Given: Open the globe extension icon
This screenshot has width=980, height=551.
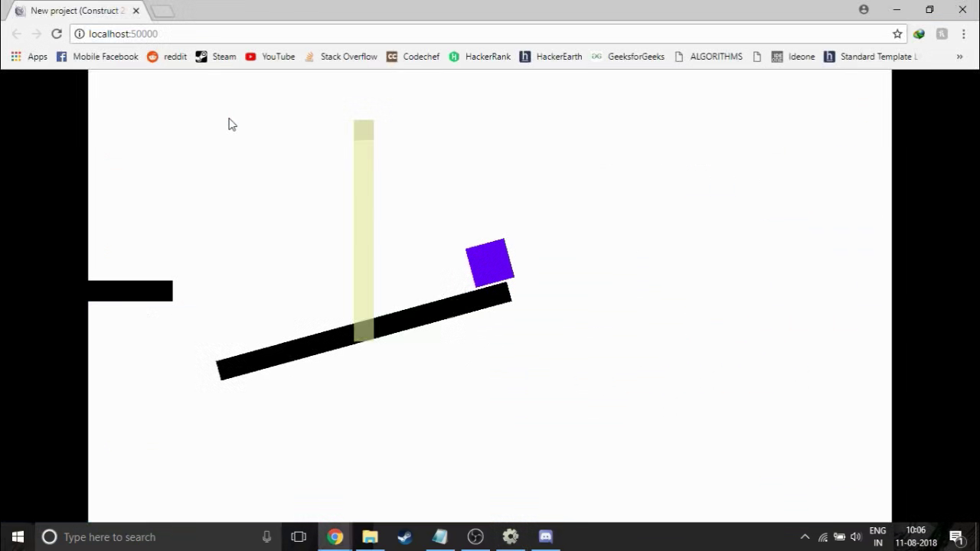Looking at the screenshot, I should point(919,34).
